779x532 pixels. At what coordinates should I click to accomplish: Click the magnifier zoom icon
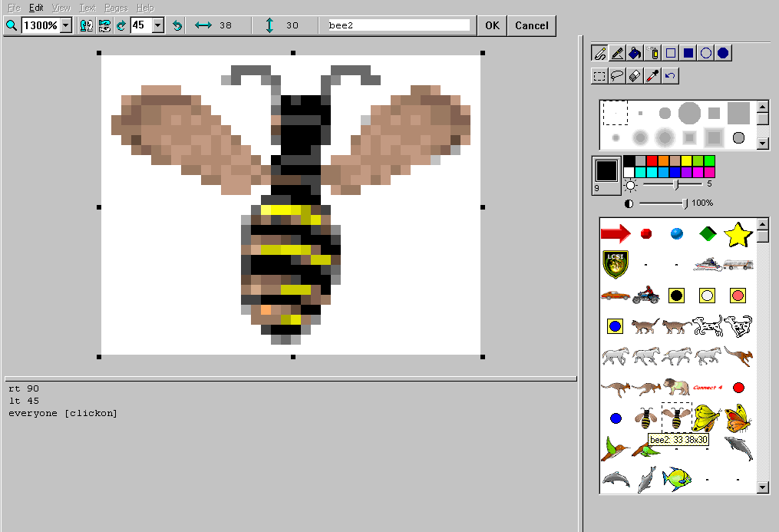click(12, 25)
